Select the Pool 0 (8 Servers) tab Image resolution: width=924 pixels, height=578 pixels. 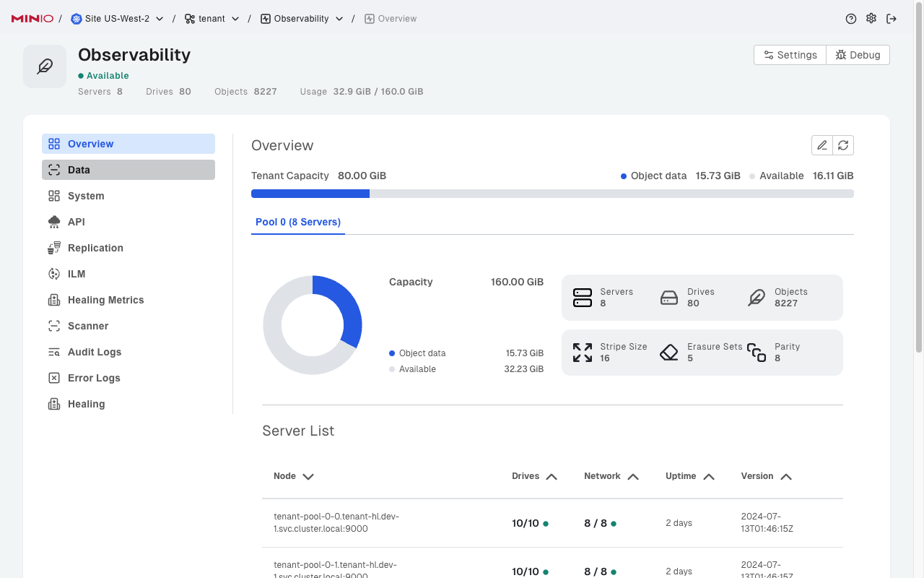coord(298,222)
